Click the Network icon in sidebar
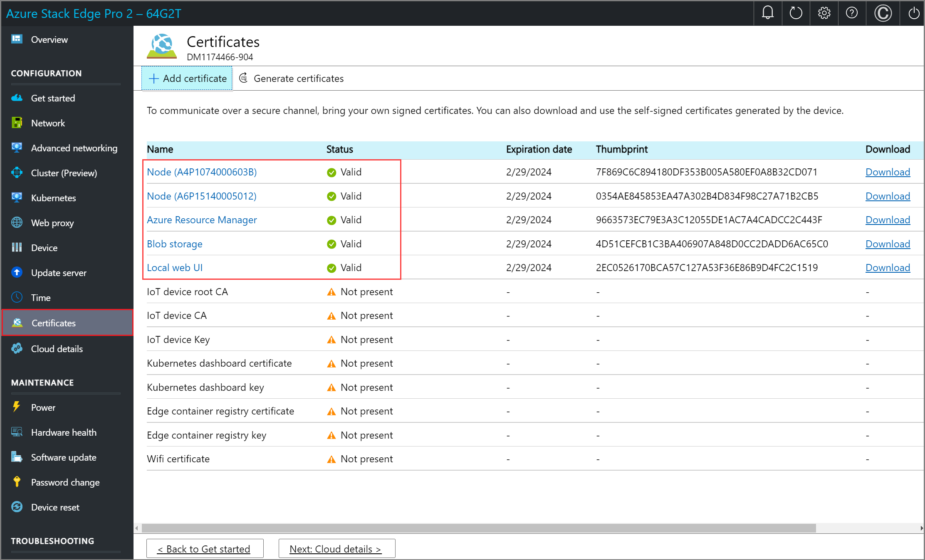 18,123
